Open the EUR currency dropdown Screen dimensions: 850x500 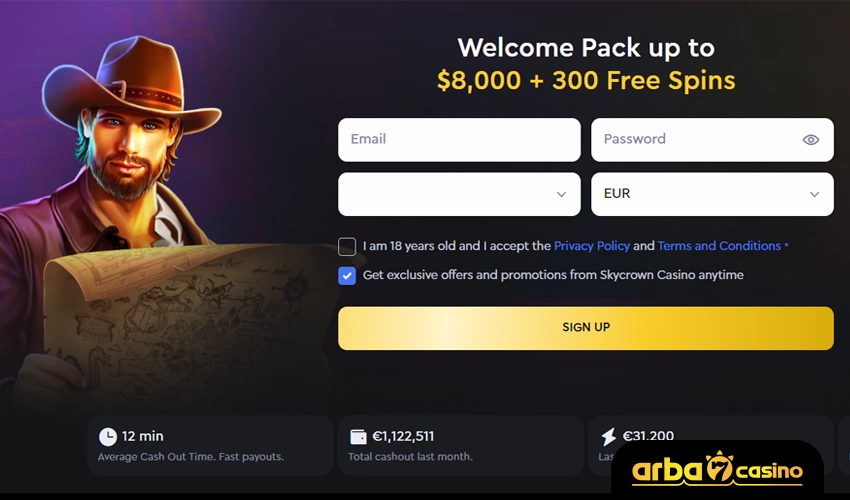(712, 194)
